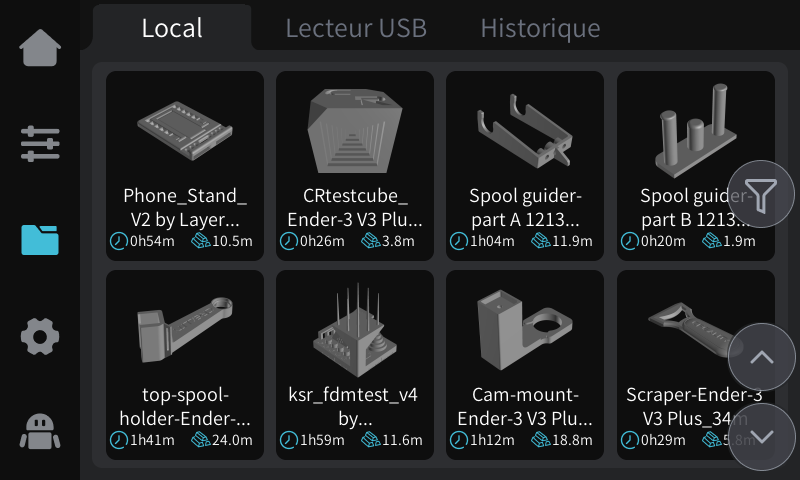
Task: Switch to the Local tab
Action: point(172,28)
